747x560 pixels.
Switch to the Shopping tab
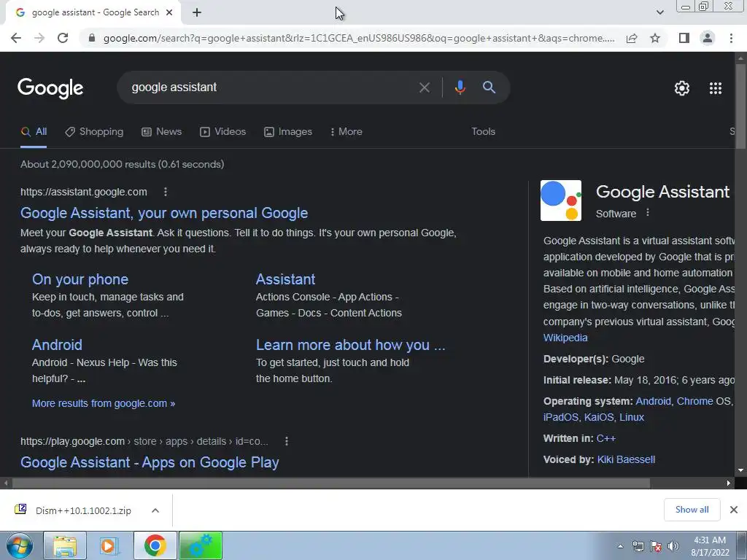point(94,131)
